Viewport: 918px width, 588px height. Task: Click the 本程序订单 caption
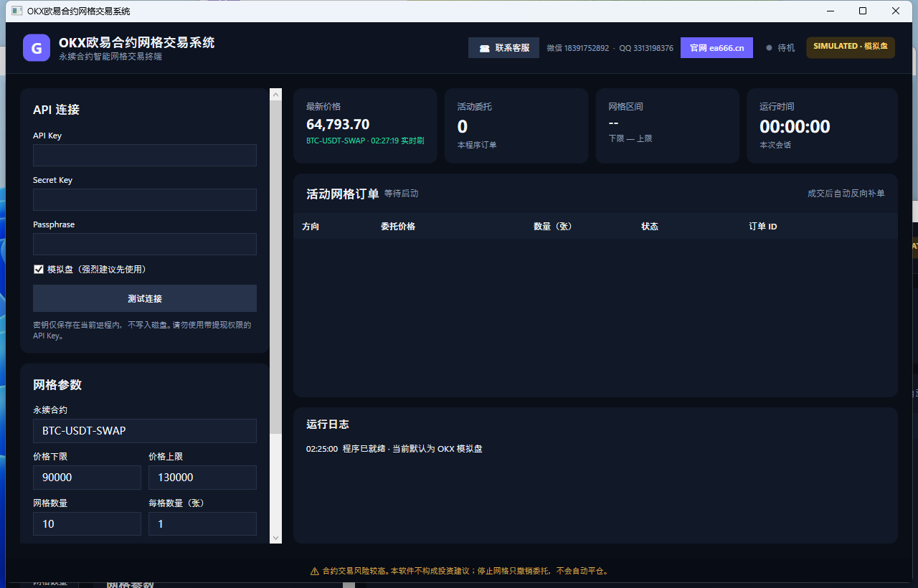[477, 145]
